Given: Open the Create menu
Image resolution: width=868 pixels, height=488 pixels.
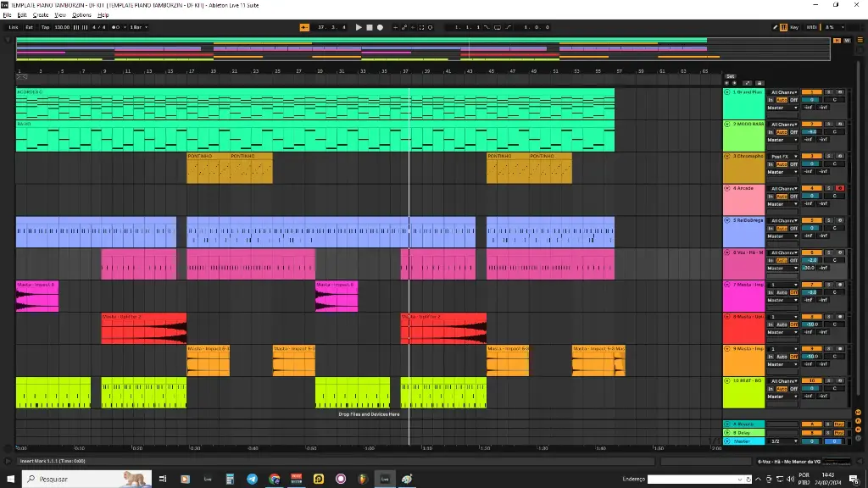Looking at the screenshot, I should pyautogui.click(x=41, y=15).
